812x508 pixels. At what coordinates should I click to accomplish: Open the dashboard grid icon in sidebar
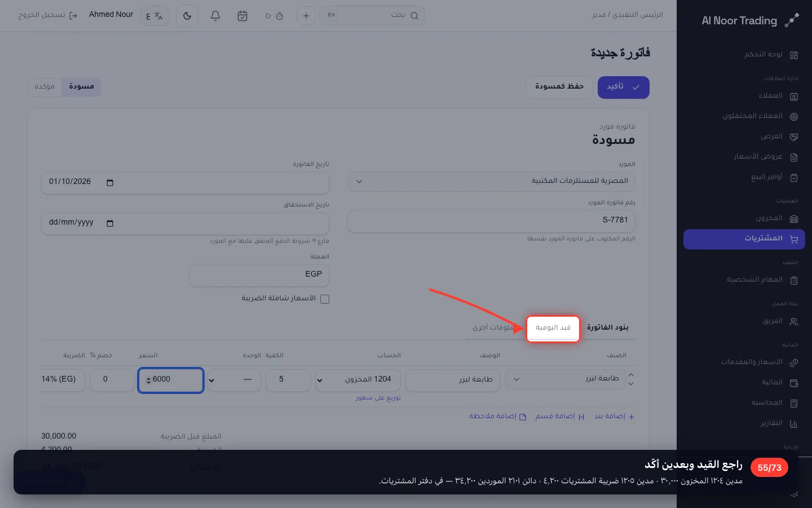coord(794,55)
